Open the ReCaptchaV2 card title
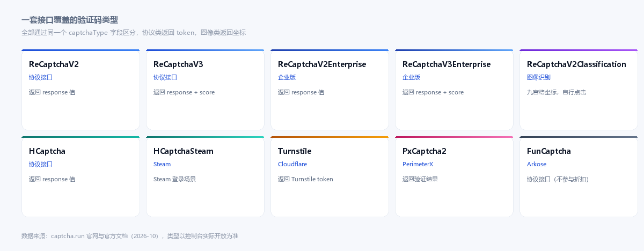Viewport: 644px width, 251px height. pos(54,64)
